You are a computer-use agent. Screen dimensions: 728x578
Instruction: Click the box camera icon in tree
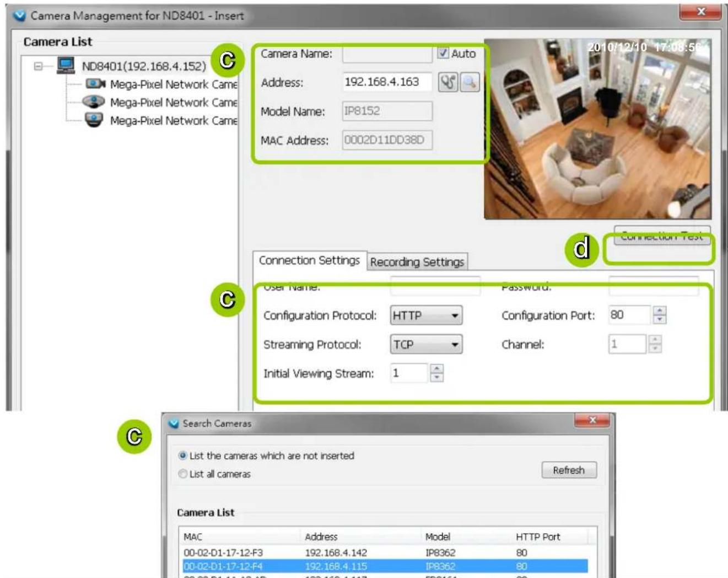pos(95,84)
